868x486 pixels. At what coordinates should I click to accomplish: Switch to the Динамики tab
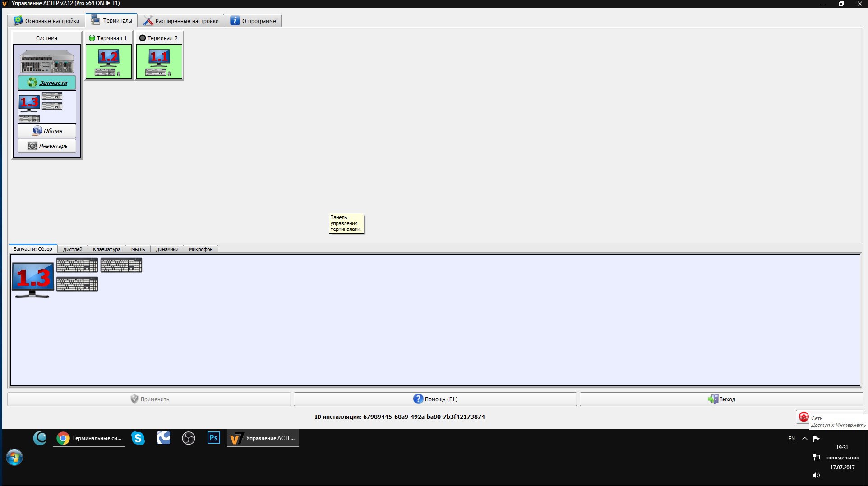point(167,249)
